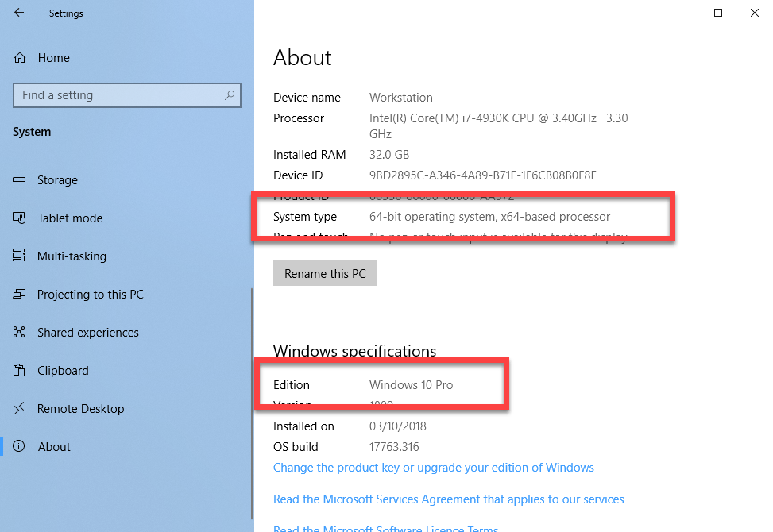This screenshot has width=773, height=532.
Task: Select Projecting to this PC
Action: pos(126,295)
